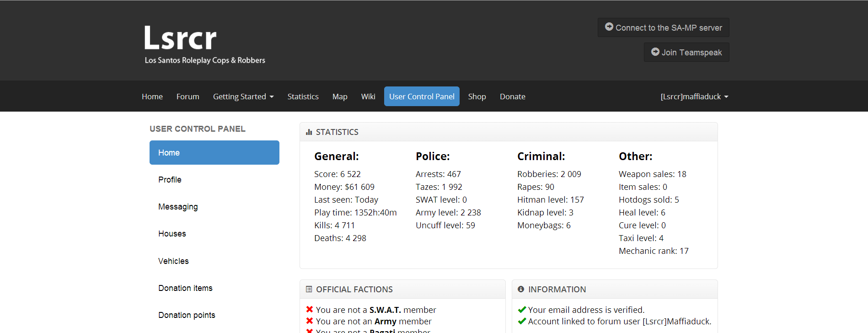Screen dimensions: 868x333
Task: Click the SWAT level: 0 entry
Action: pyautogui.click(x=441, y=200)
